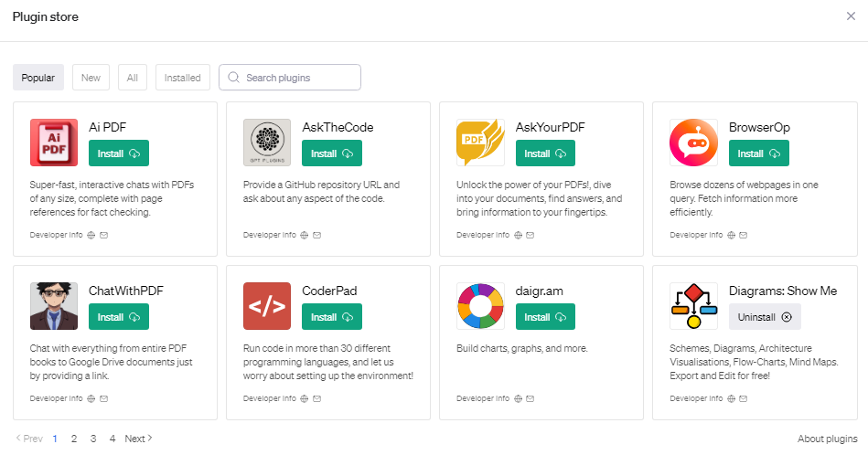Open the About plugins link
Viewport: 868px width, 455px height.
(827, 439)
